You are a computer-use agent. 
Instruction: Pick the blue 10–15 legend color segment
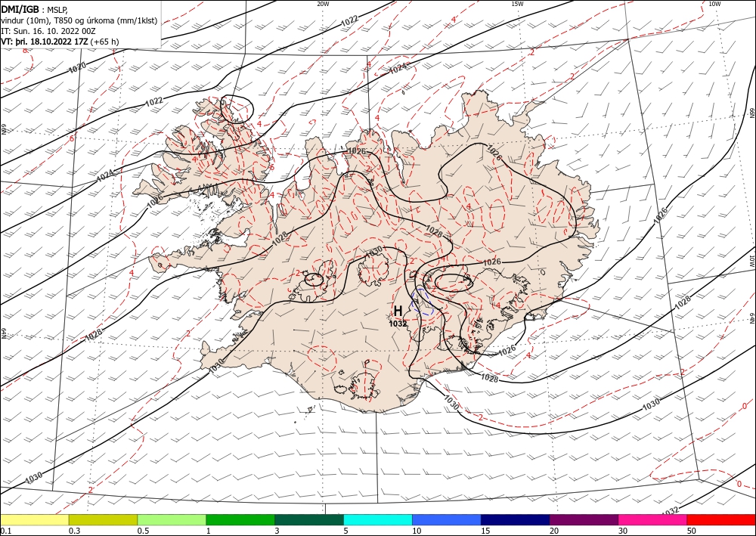(447, 519)
